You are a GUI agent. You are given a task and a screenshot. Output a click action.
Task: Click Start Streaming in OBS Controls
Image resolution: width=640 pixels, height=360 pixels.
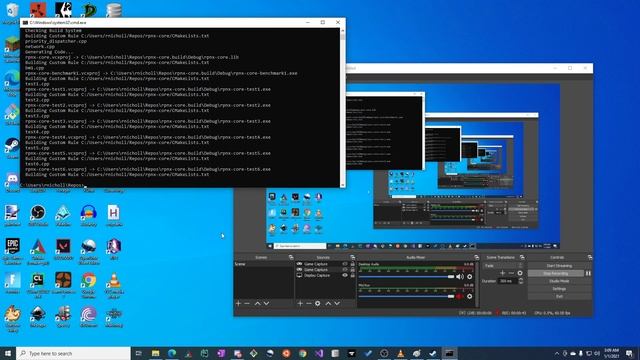(x=559, y=266)
